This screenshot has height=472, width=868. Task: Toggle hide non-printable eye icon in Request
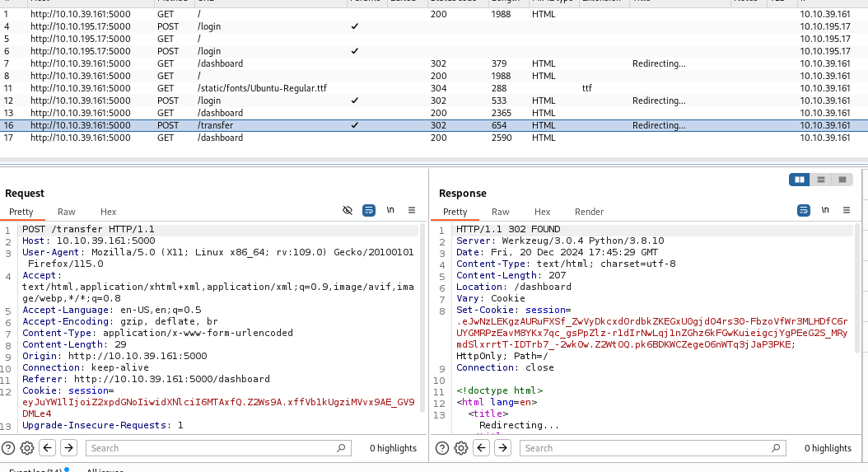(348, 211)
